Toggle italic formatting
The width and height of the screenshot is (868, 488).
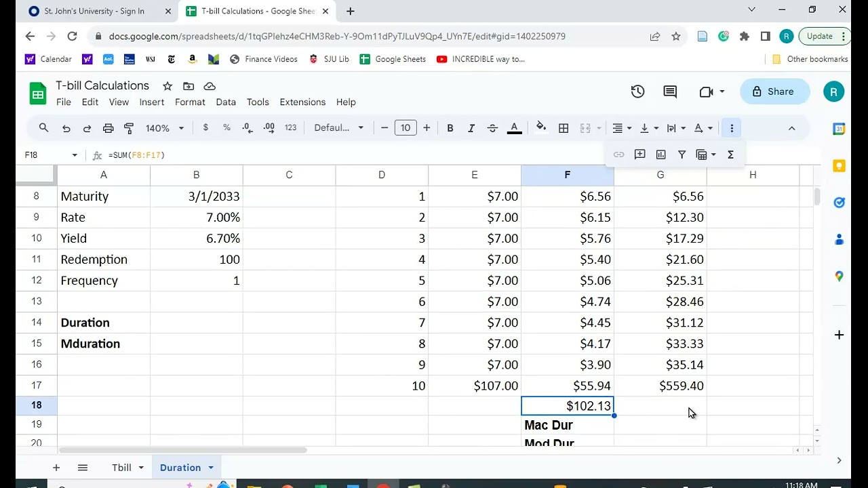pyautogui.click(x=471, y=128)
